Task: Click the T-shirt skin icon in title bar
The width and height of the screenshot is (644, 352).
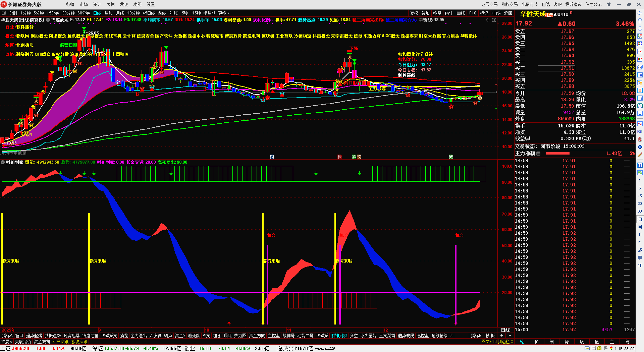Action: pos(609,4)
